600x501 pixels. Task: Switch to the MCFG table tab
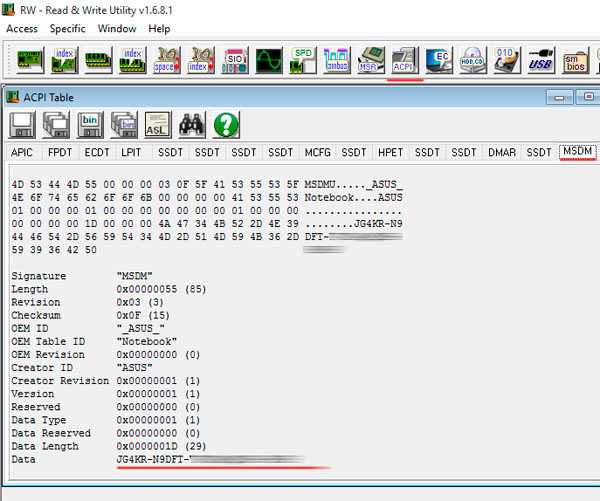click(317, 152)
